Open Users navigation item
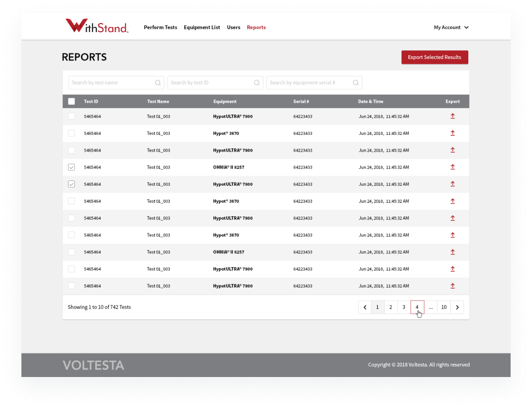Screen dimensions: 532x407 (x=233, y=27)
